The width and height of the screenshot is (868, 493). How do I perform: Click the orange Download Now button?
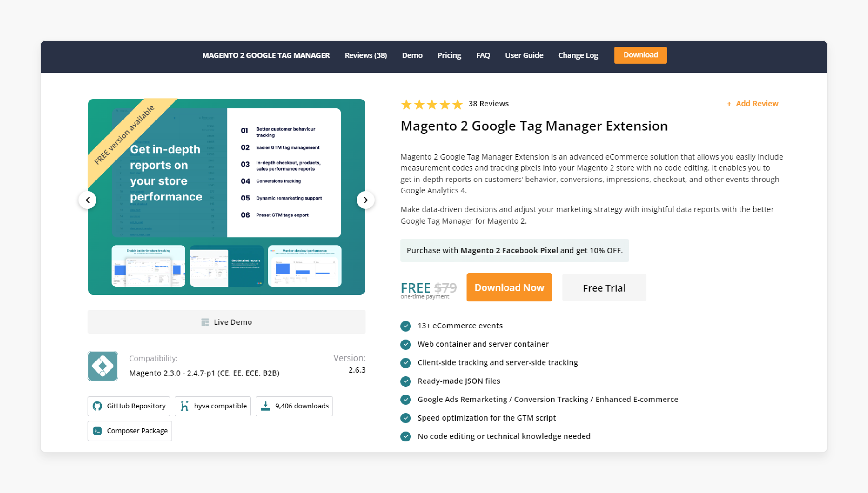pos(509,287)
